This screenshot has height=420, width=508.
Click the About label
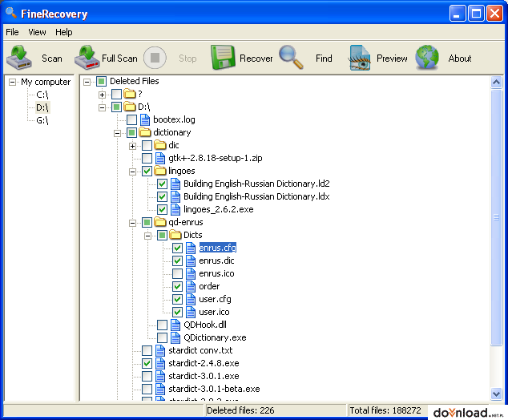(x=460, y=59)
